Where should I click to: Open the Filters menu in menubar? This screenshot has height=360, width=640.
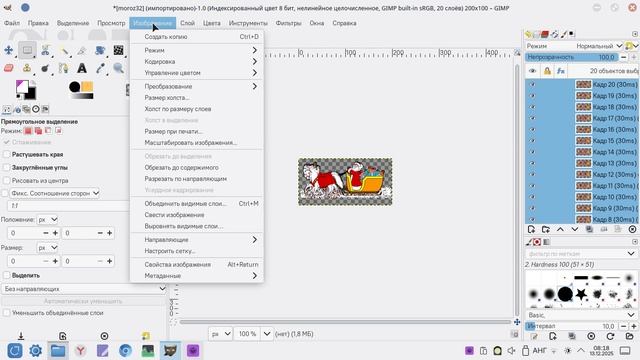click(x=288, y=23)
